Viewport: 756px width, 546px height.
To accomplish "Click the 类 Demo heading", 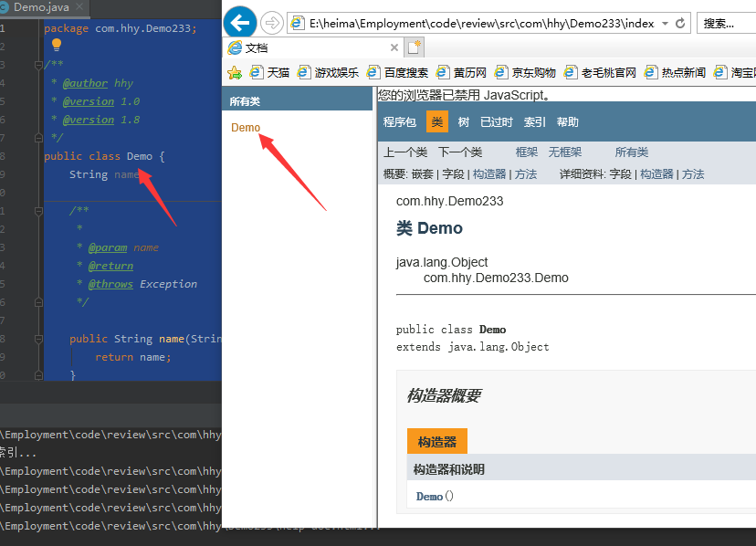I will (x=429, y=227).
